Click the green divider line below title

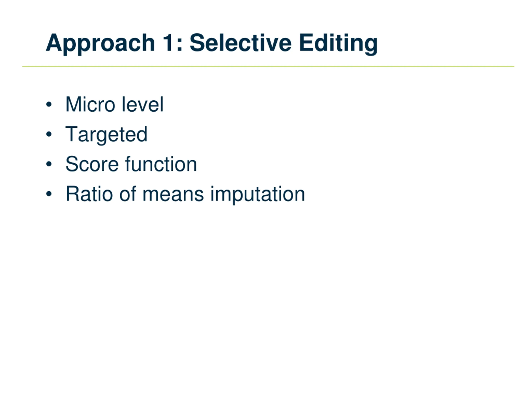tap(268, 66)
